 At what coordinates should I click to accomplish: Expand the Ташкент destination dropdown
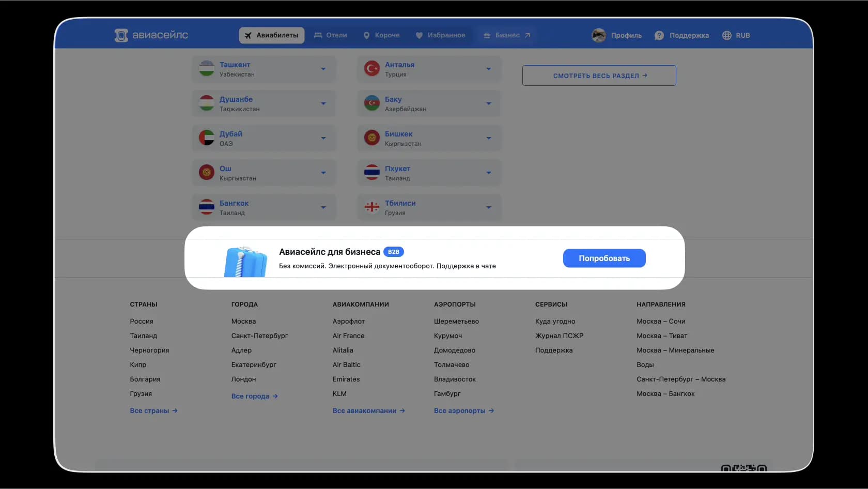pyautogui.click(x=323, y=69)
